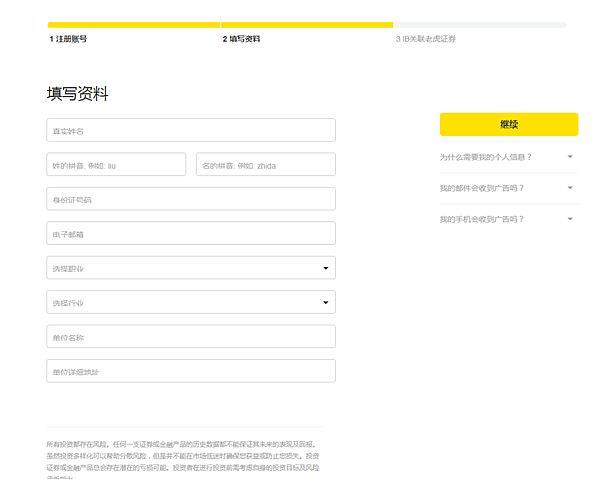Click the 电子邮箱 email input

coord(191,233)
